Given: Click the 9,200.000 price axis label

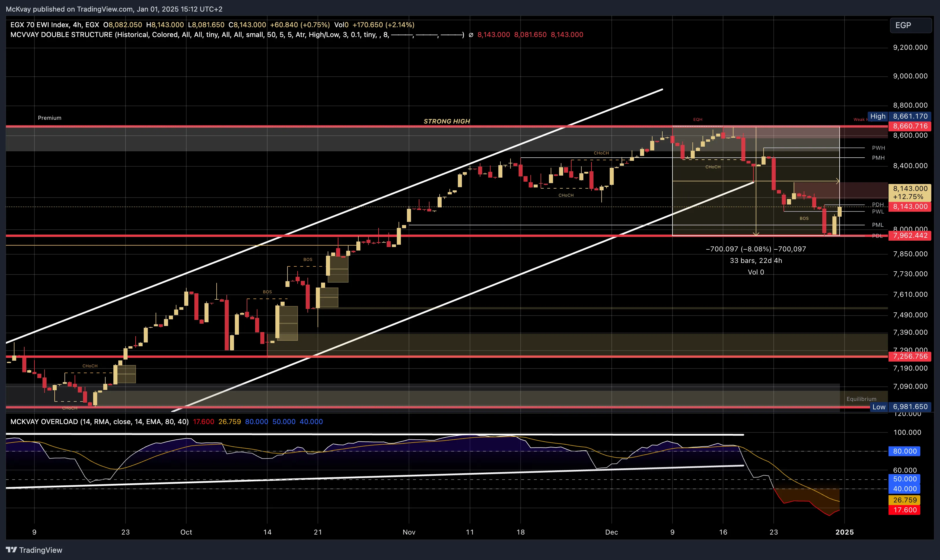Looking at the screenshot, I should pos(910,47).
